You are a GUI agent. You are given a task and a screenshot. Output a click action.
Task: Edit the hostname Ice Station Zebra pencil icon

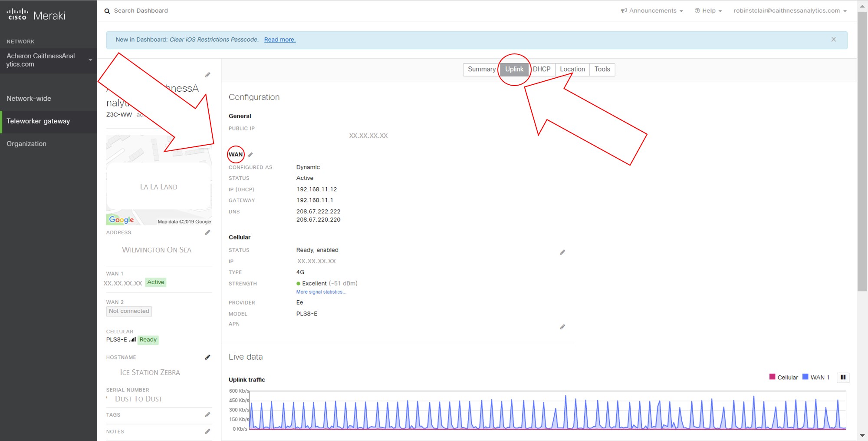(208, 357)
